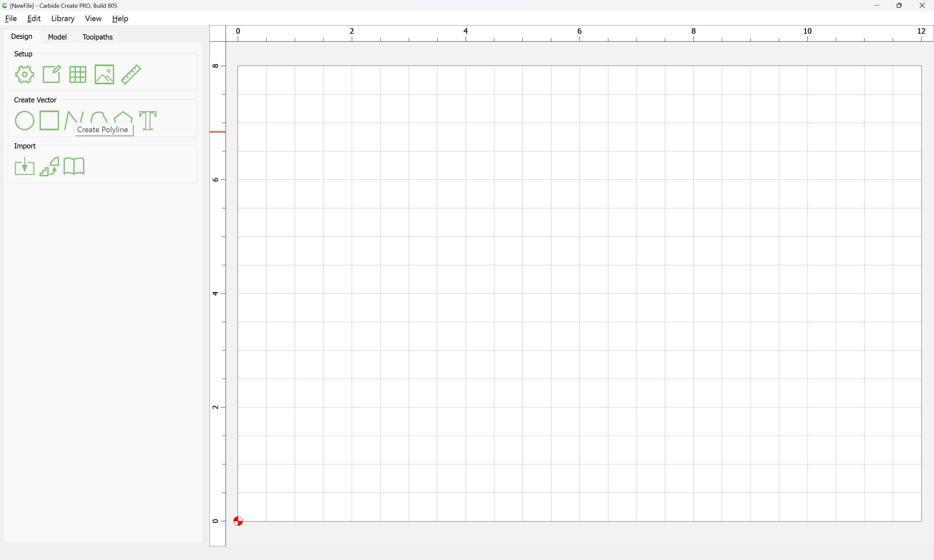Open the Edit menu
This screenshot has width=934, height=560.
coord(34,18)
